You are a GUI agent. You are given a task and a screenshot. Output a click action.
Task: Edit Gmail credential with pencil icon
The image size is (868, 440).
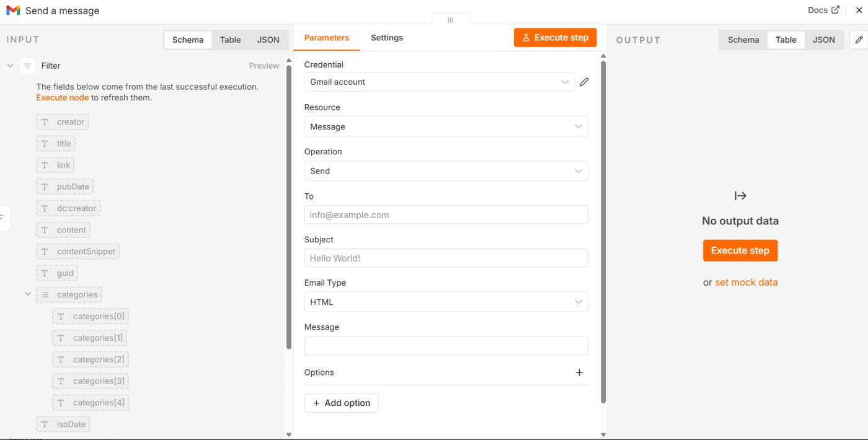pyautogui.click(x=584, y=82)
